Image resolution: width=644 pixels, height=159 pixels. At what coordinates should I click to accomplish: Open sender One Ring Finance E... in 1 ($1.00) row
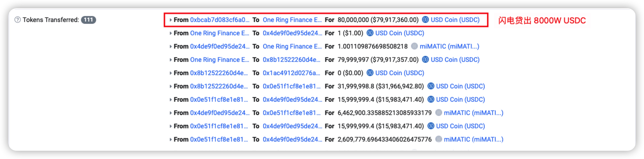[219, 33]
